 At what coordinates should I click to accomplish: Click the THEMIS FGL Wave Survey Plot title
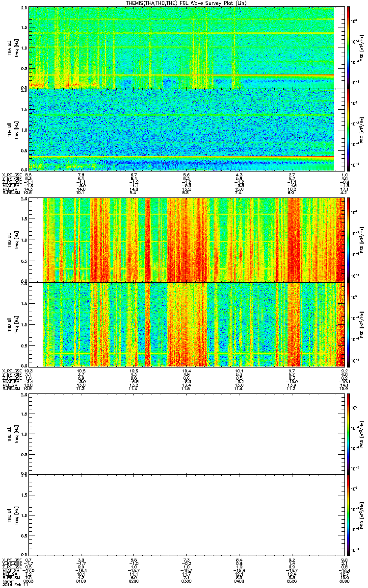click(x=187, y=3)
